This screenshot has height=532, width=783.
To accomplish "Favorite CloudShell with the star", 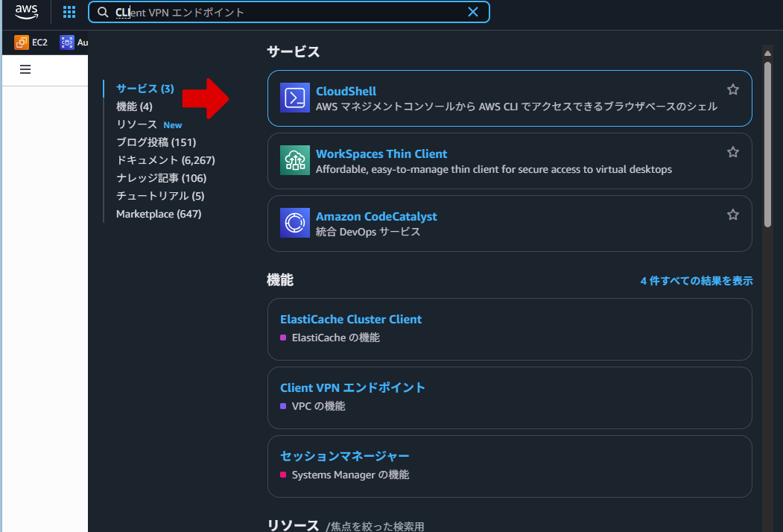I will click(x=732, y=89).
